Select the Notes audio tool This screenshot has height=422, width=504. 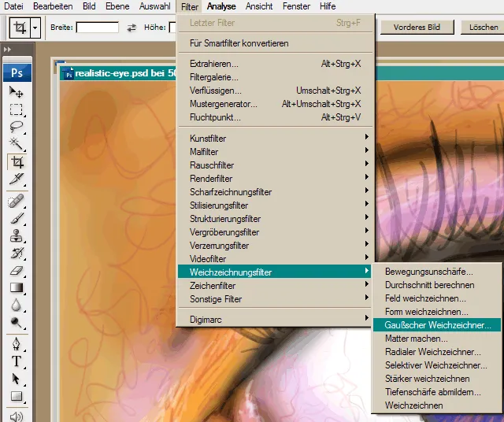point(16,416)
